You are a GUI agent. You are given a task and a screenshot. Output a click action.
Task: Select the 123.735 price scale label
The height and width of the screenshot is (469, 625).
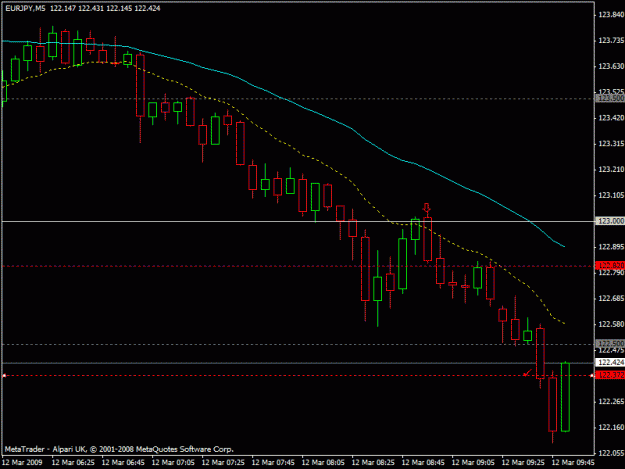click(x=611, y=41)
